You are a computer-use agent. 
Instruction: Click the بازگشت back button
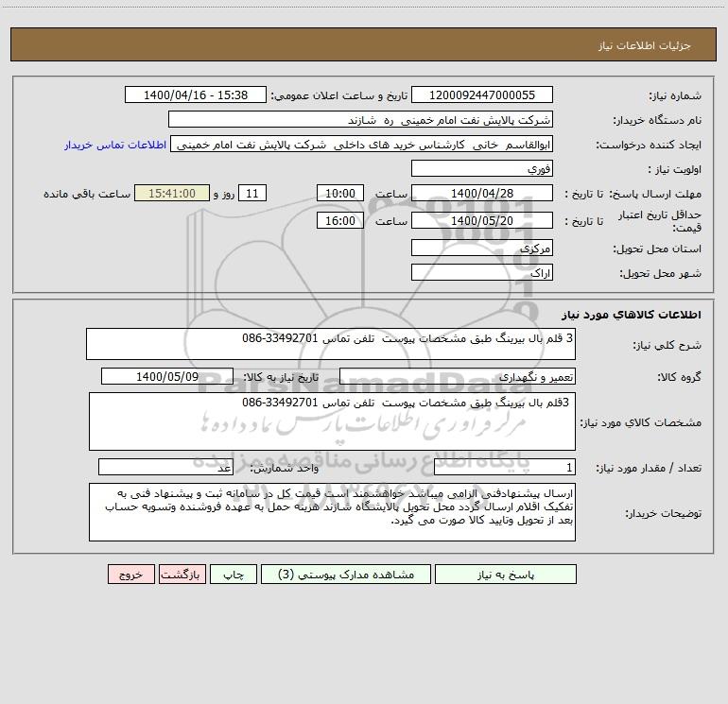click(x=182, y=574)
